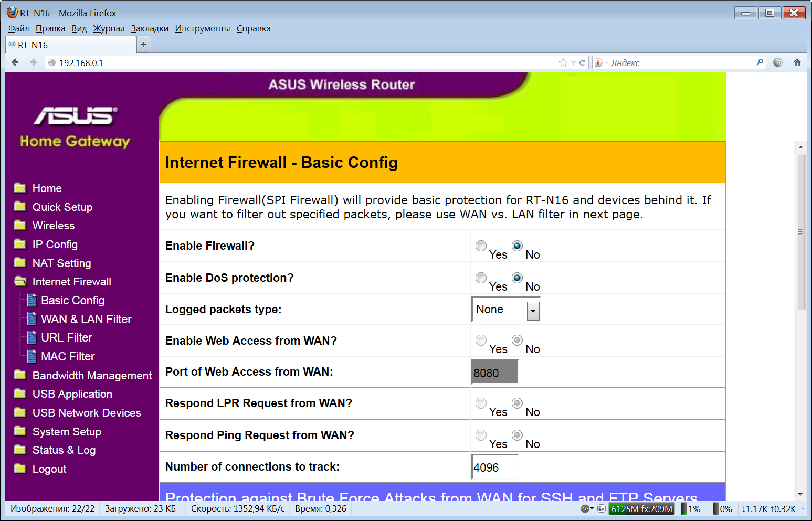Select the RT-N16 browser tab
The height and width of the screenshot is (521, 812).
pos(70,45)
